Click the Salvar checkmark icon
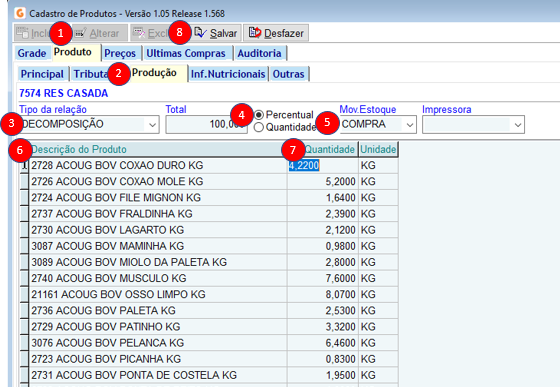Viewport: 560px width, 387px height. coord(200,33)
